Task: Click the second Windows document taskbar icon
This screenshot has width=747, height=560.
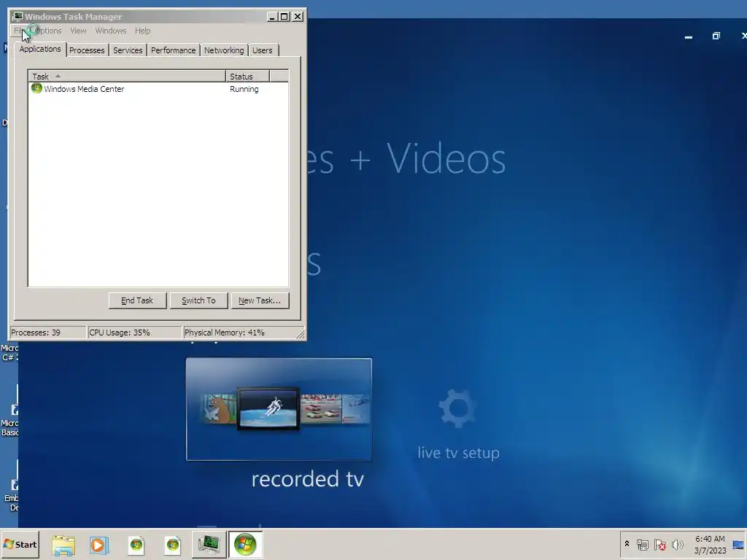Action: [172, 545]
